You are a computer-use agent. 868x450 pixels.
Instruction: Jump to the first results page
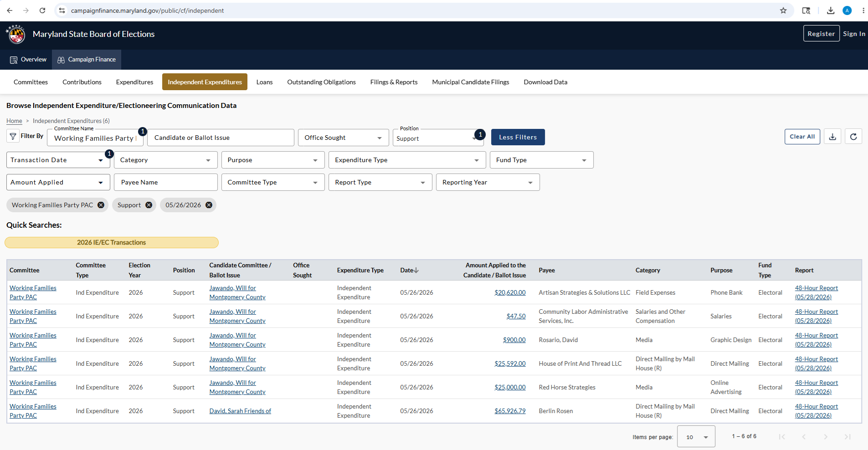pyautogui.click(x=782, y=437)
